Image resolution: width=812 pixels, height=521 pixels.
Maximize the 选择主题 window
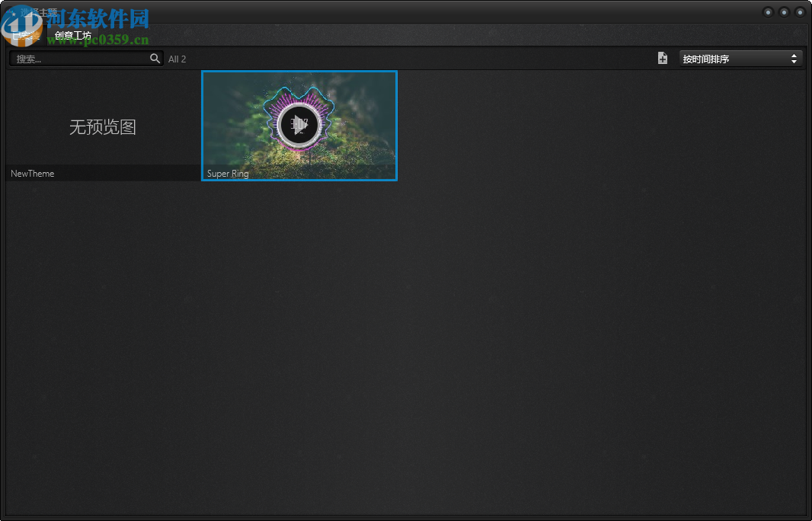(x=784, y=12)
